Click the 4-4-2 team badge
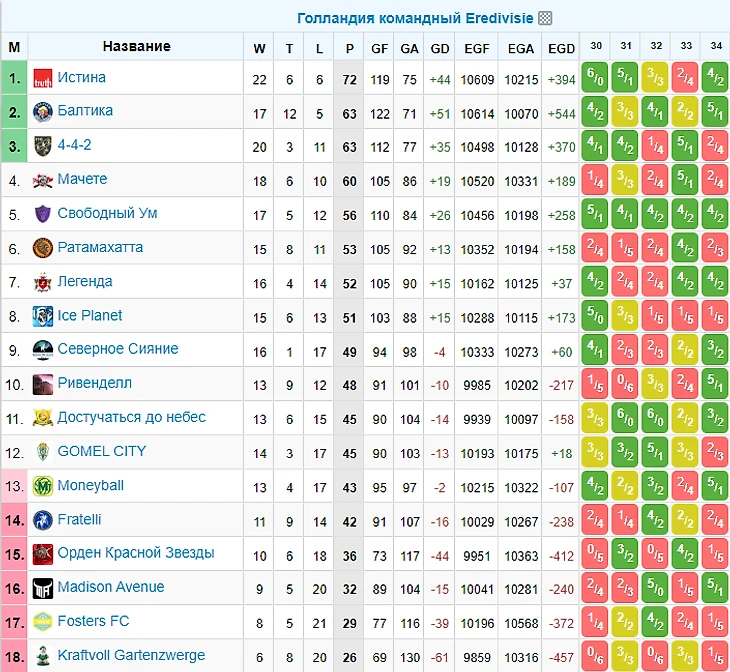The height and width of the screenshot is (672, 730). pos(43,147)
